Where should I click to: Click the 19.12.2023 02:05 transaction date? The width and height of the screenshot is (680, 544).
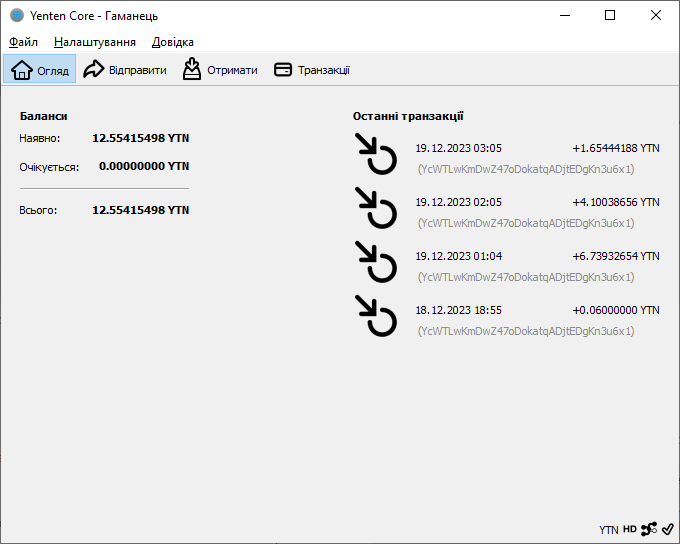point(458,202)
